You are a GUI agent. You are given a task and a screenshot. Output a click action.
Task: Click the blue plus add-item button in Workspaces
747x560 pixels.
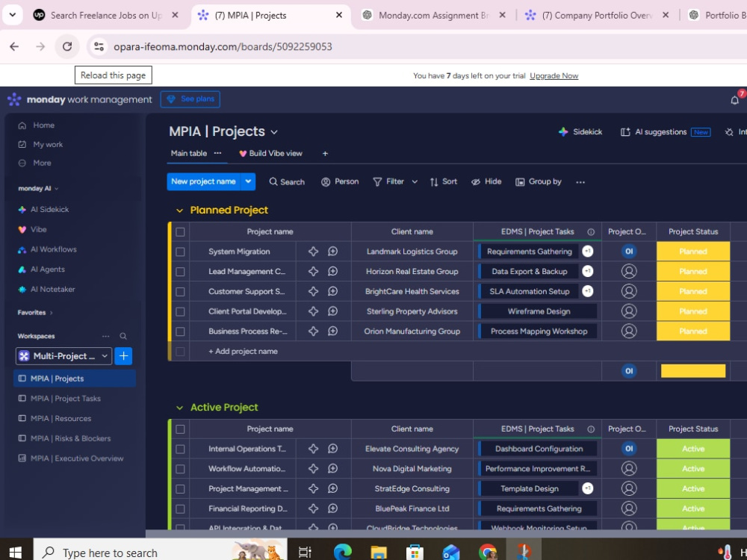[123, 356]
